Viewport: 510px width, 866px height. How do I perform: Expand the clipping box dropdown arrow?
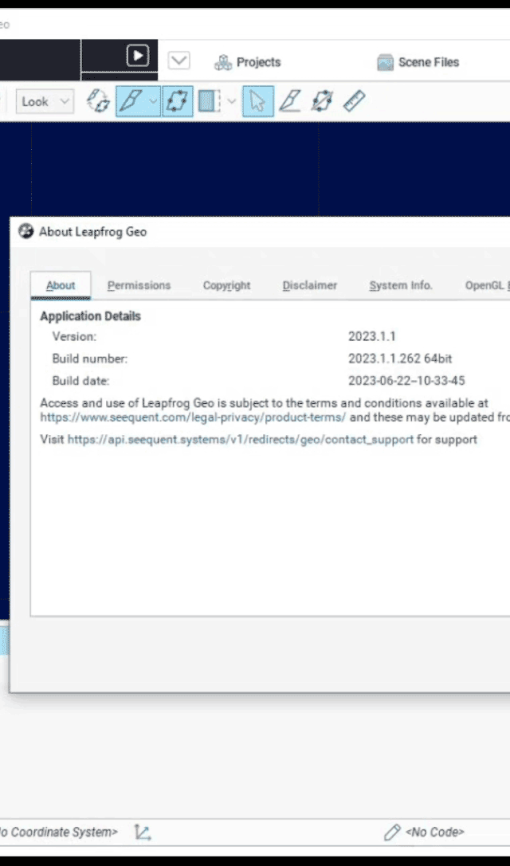232,102
